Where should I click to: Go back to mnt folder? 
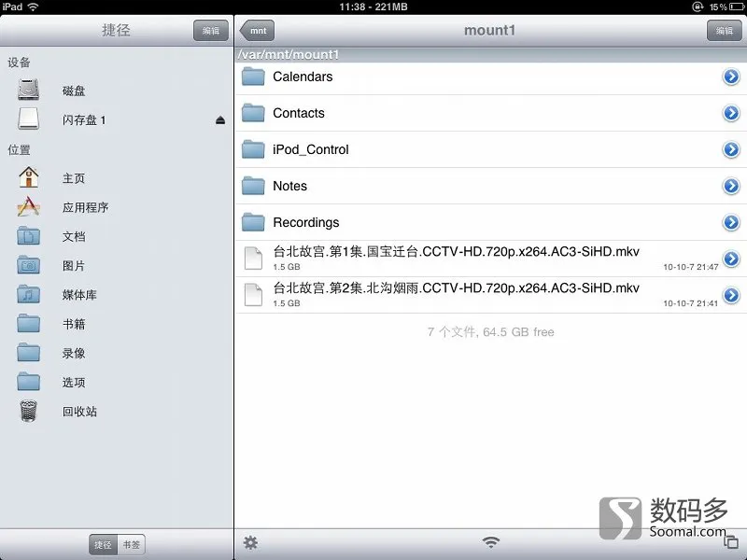[x=258, y=31]
